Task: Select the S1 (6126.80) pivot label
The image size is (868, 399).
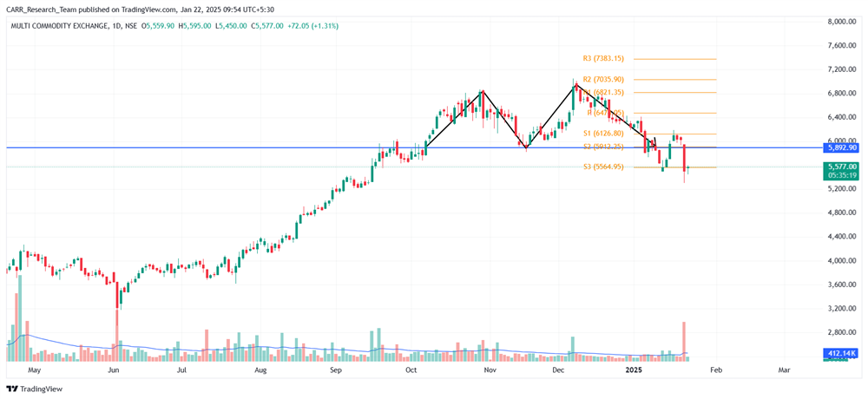Action: 604,134
